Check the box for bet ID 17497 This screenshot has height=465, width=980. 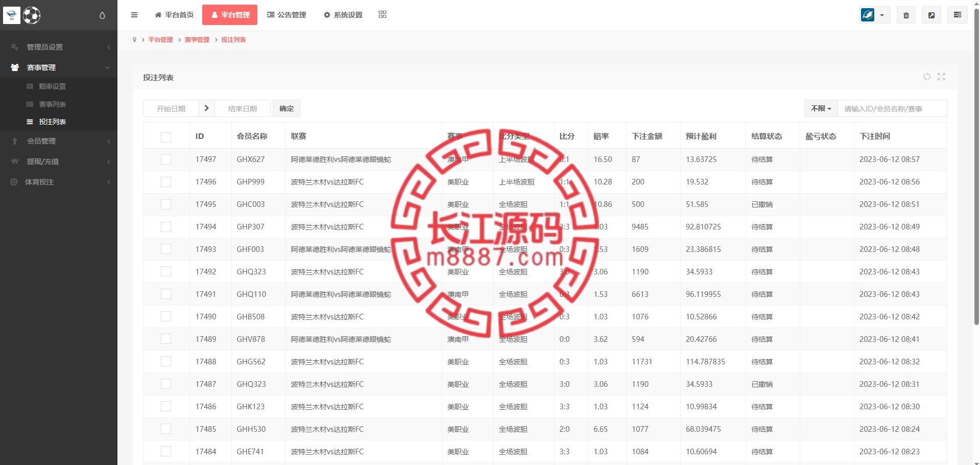166,159
